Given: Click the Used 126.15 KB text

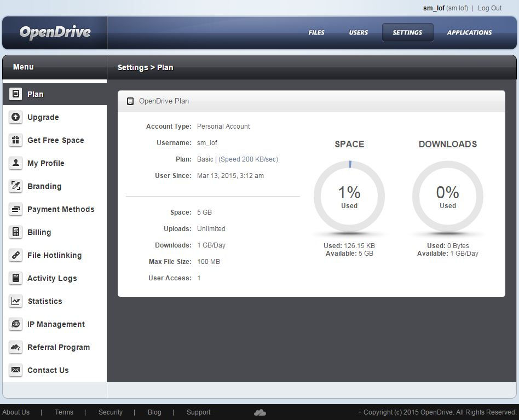Looking at the screenshot, I should (x=349, y=245).
